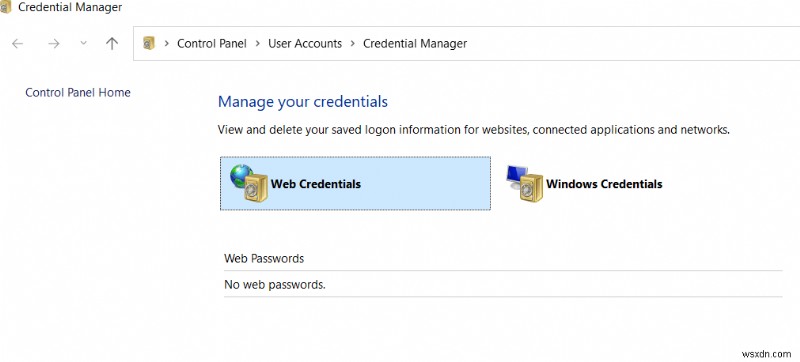The image size is (800, 362).
Task: Expand chevron before Credential Manager breadcrumb
Action: 353,44
